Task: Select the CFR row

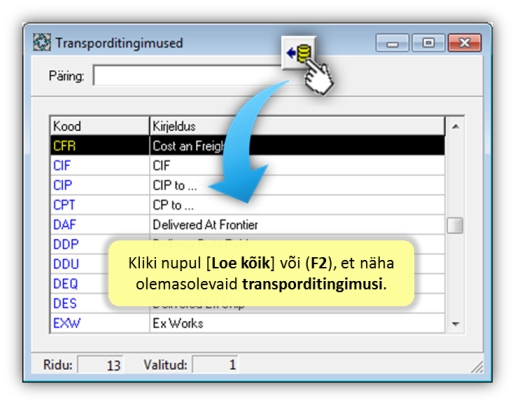Action: [x=247, y=146]
